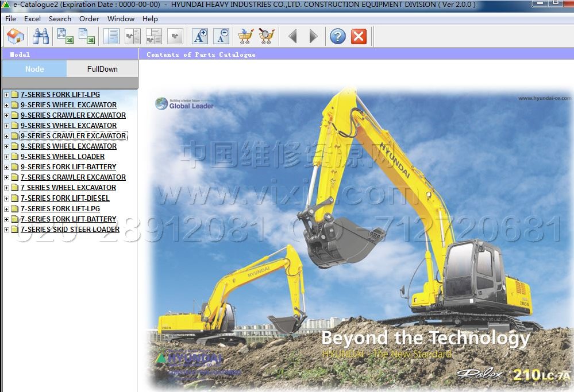Click the Home icon in toolbar

(x=16, y=37)
